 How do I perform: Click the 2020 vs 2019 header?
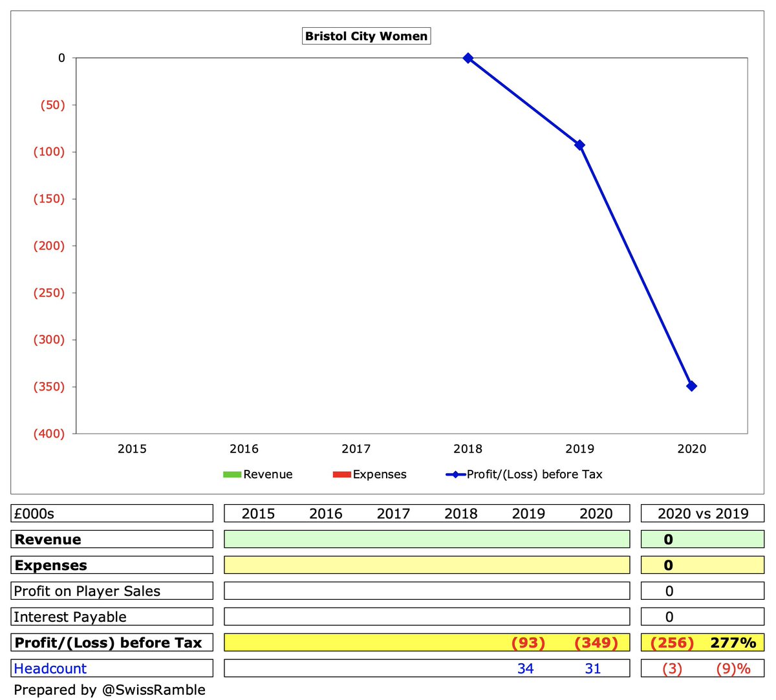(703, 513)
